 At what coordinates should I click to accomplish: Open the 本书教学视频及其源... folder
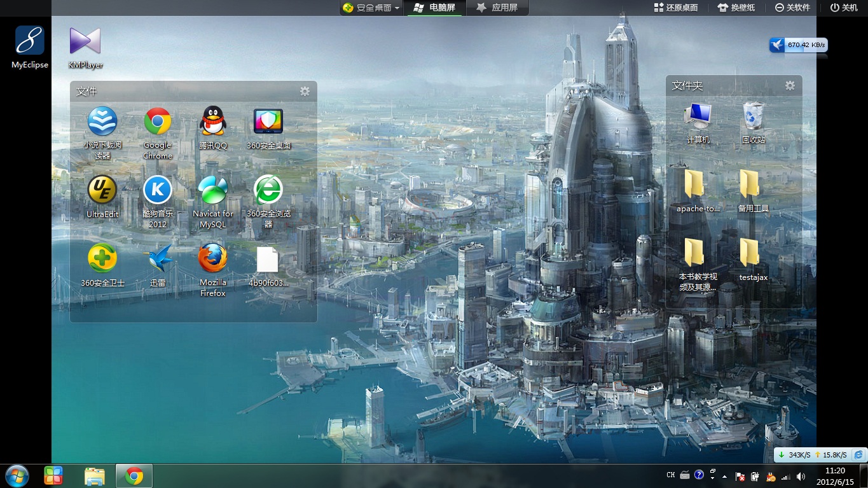(x=698, y=264)
